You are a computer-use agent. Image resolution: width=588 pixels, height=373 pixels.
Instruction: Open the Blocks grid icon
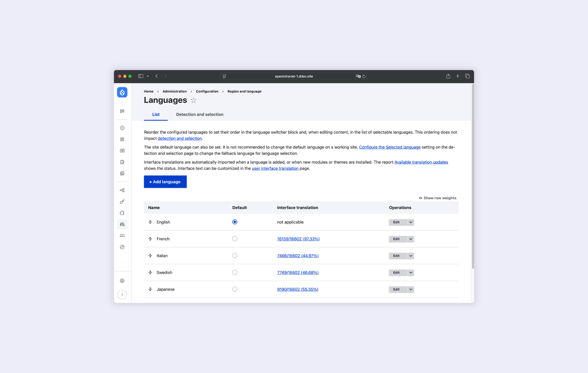pos(122,139)
